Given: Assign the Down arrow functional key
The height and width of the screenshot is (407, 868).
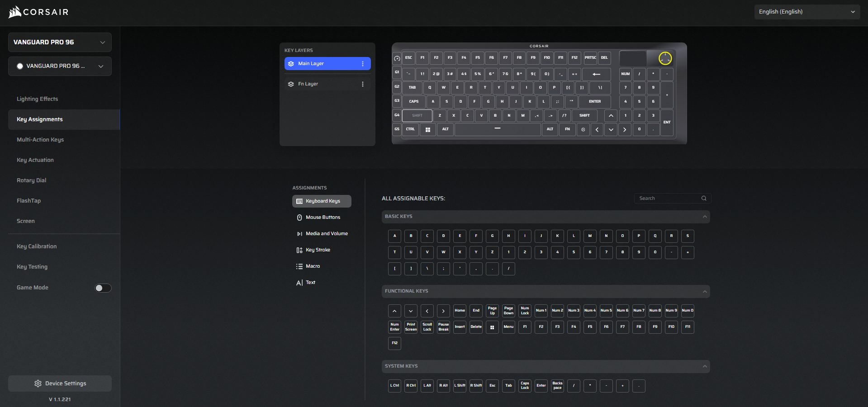Looking at the screenshot, I should click(411, 311).
